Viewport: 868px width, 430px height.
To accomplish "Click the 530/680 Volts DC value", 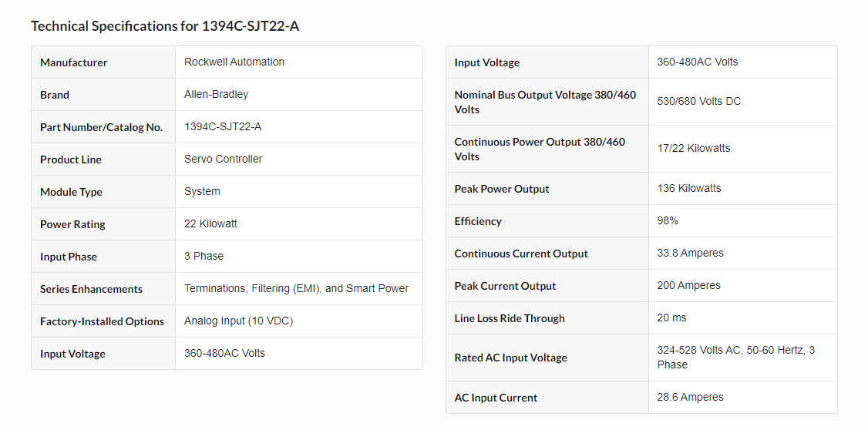I will click(698, 101).
